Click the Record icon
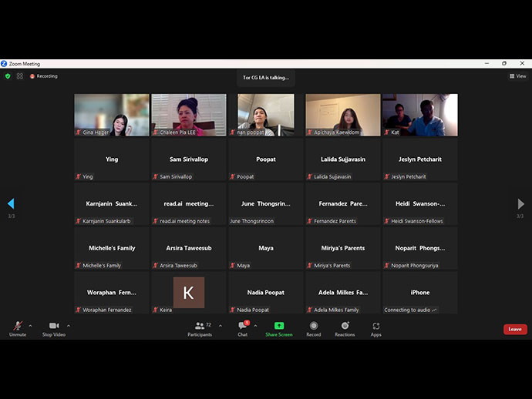Image resolution: width=532 pixels, height=399 pixels. (313, 327)
